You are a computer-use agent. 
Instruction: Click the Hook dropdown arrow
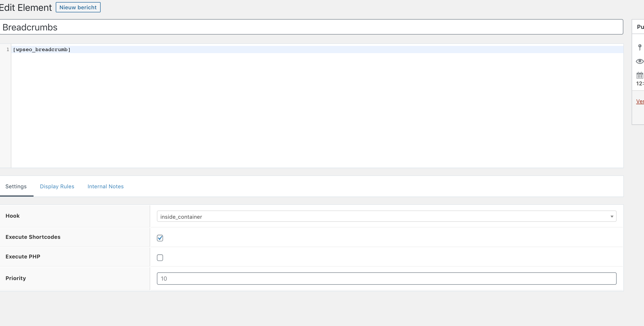[x=612, y=217]
